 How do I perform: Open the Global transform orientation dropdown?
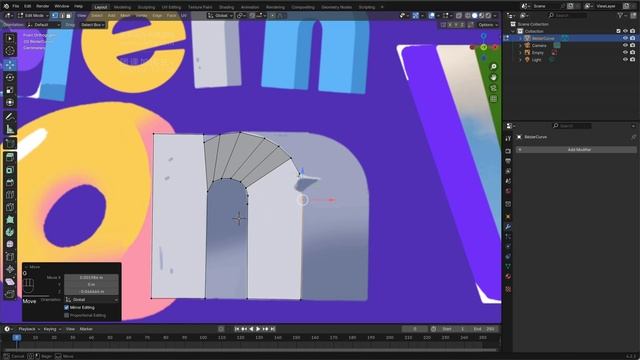point(220,16)
